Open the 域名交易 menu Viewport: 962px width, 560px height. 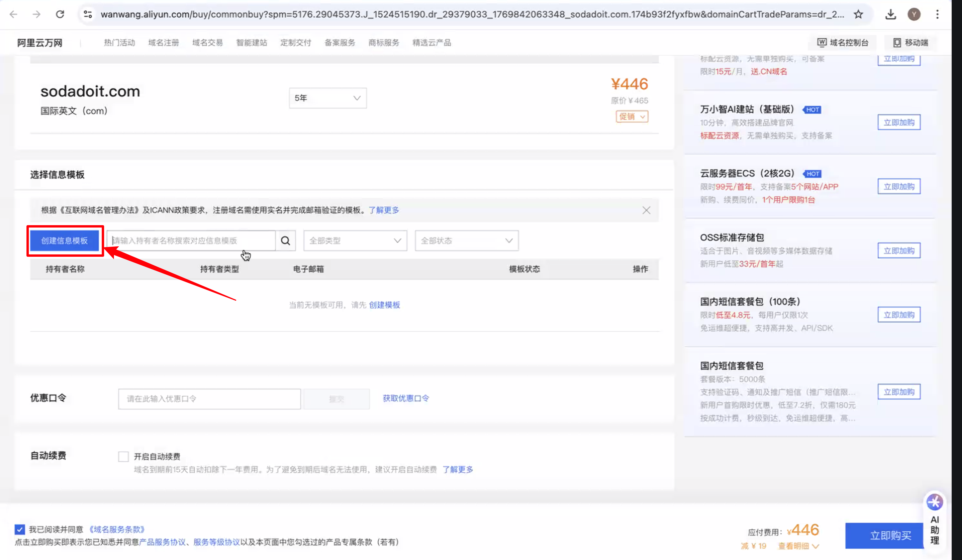(207, 43)
